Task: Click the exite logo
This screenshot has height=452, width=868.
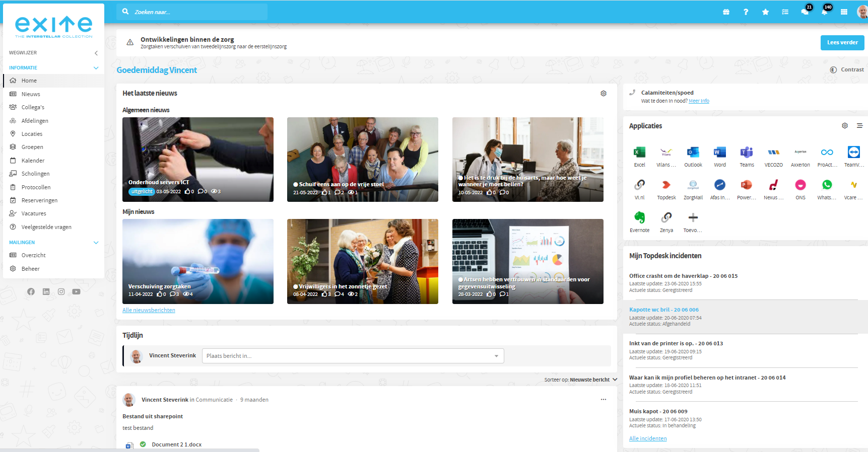Action: click(x=54, y=27)
